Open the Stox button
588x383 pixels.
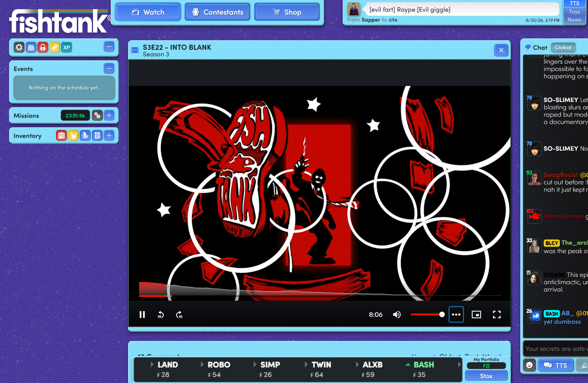(486, 376)
